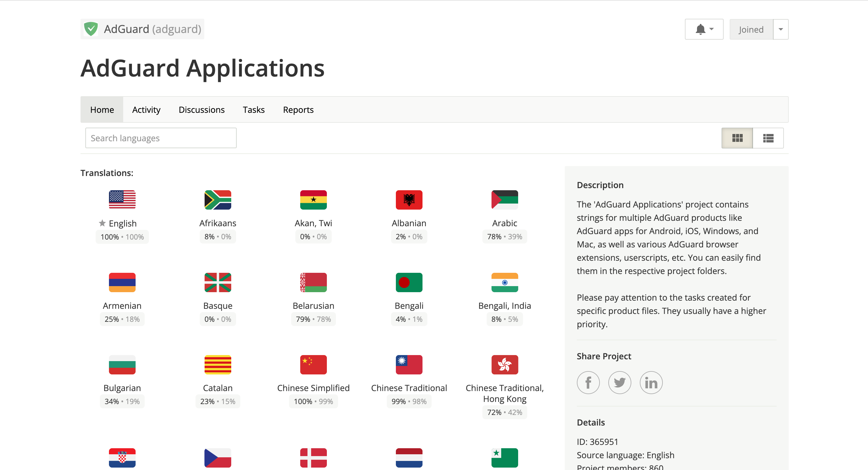Open the Catalan flag icon
This screenshot has height=470, width=868.
218,365
